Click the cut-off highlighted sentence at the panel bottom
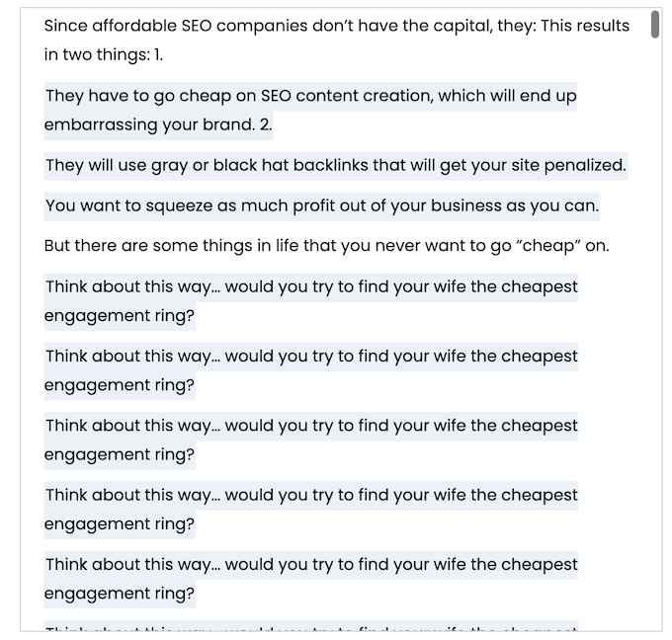Screen dimensions: 672x640 point(311,626)
